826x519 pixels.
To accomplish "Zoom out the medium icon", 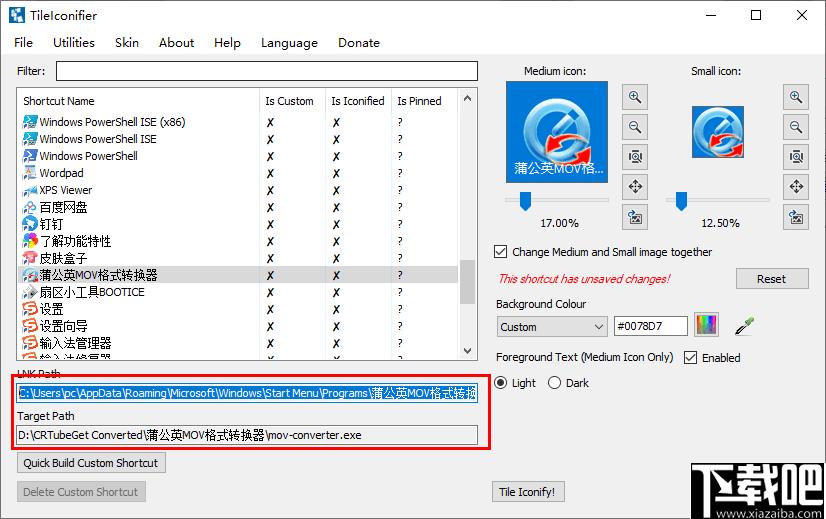I will (635, 127).
